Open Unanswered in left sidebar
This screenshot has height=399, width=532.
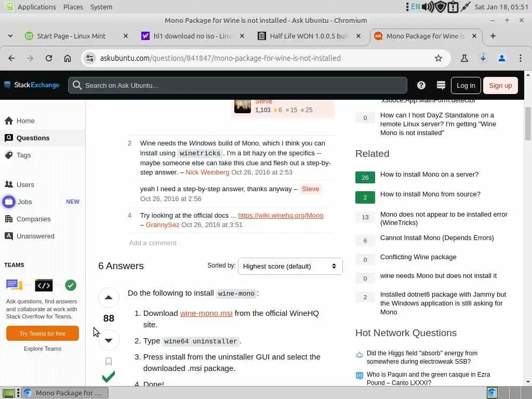tap(43, 236)
